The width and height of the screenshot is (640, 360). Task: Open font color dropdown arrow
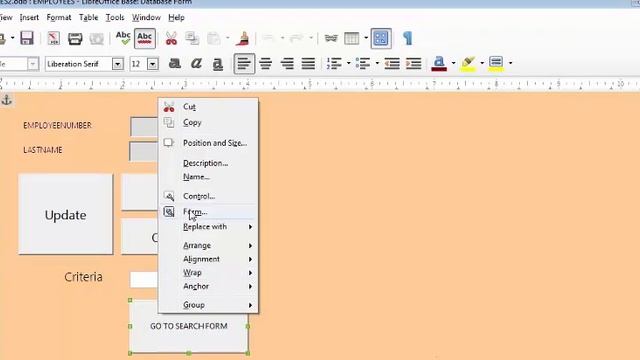(x=453, y=63)
